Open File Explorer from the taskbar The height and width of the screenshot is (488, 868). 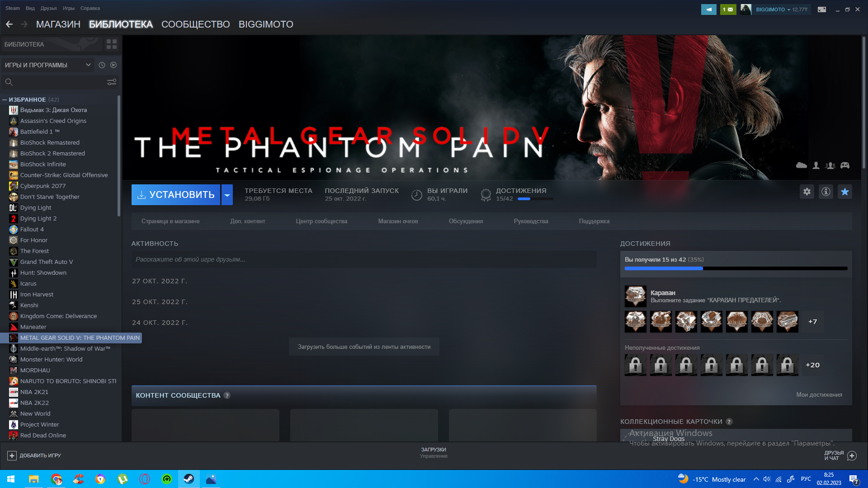[x=34, y=479]
